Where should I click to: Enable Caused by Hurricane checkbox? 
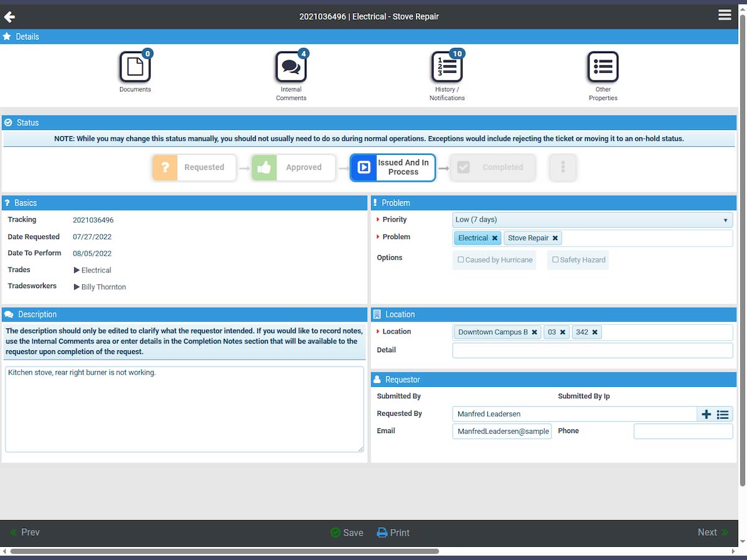[x=461, y=259]
